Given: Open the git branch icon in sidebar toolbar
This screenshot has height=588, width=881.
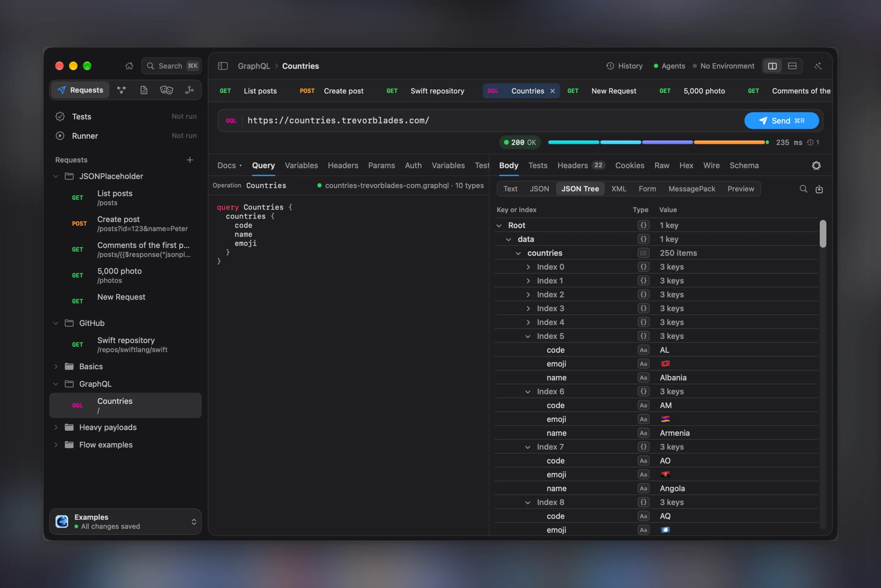Looking at the screenshot, I should 189,90.
